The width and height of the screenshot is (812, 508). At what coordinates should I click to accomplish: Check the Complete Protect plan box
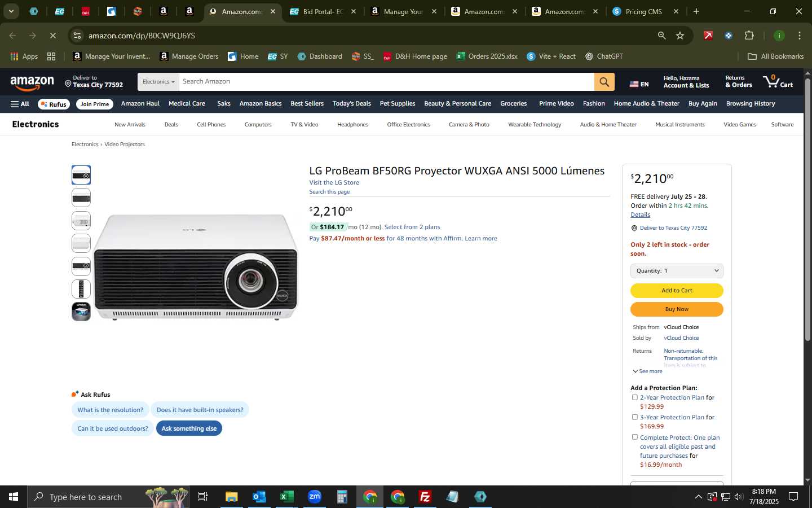[634, 437]
